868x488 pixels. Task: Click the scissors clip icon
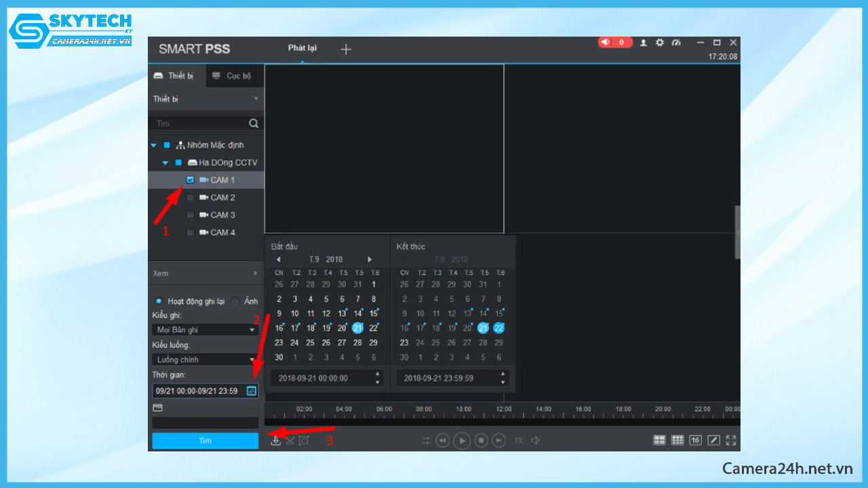coord(290,441)
